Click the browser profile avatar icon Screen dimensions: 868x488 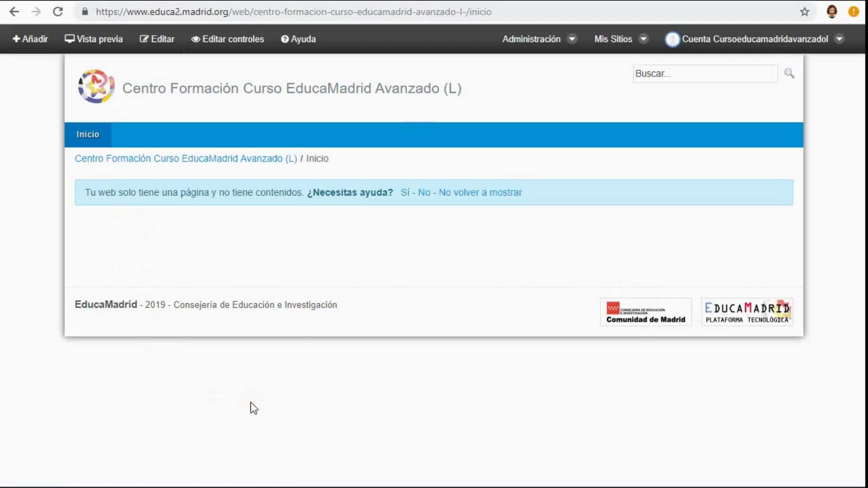pos(831,12)
